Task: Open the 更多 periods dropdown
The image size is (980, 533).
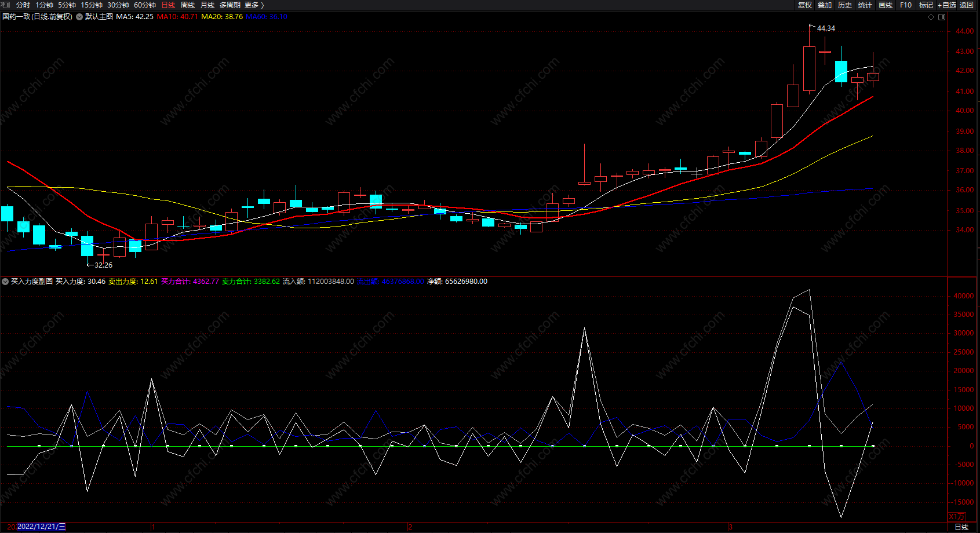Action: click(254, 5)
